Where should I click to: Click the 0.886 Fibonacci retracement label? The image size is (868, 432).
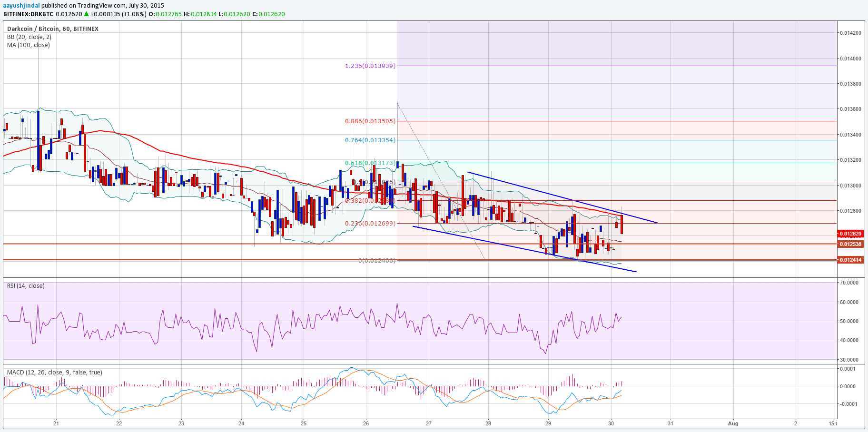(x=370, y=121)
